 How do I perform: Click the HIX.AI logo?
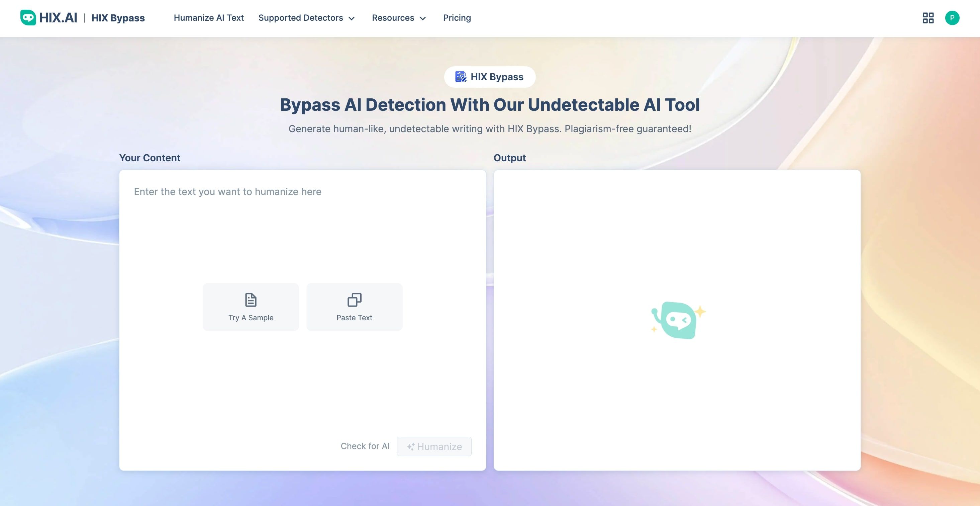point(48,17)
